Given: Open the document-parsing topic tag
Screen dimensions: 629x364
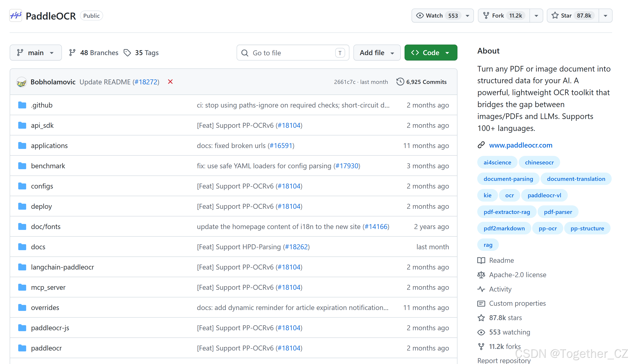Looking at the screenshot, I should click(508, 179).
